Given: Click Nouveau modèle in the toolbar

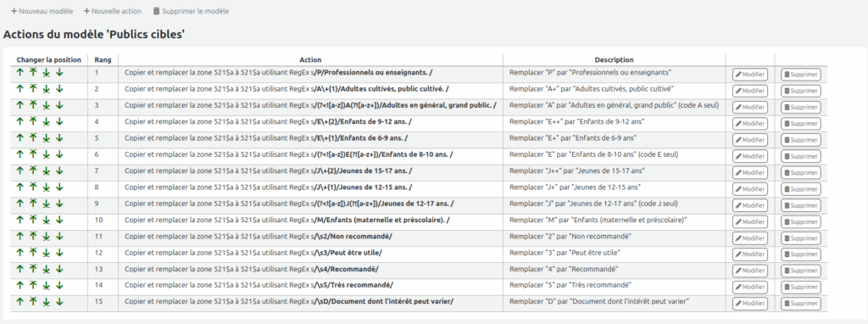Looking at the screenshot, I should pos(42,11).
